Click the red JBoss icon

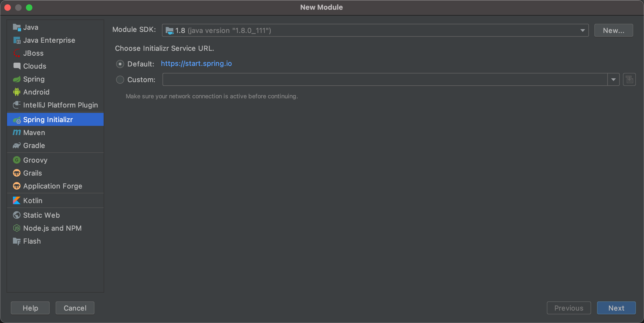[17, 53]
